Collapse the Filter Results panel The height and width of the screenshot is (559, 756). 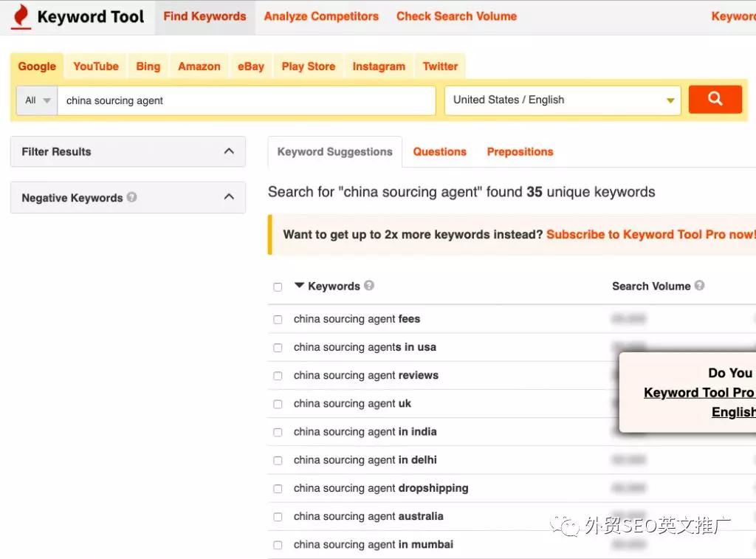coord(229,151)
